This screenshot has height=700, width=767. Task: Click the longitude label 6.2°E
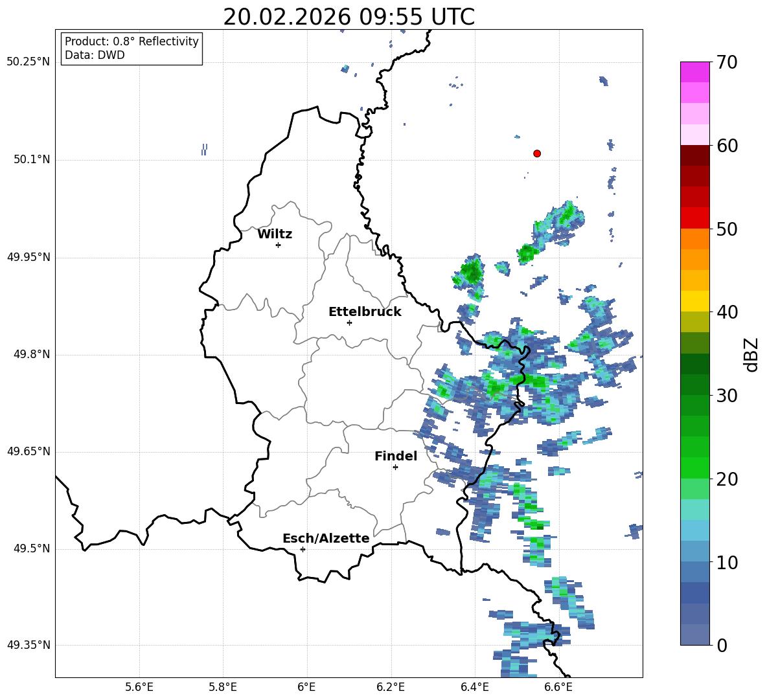click(391, 688)
